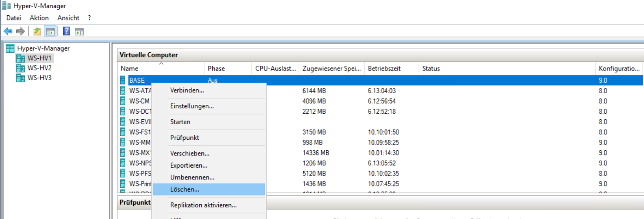
Task: Click the 2212 MB memory cell
Action: [x=314, y=111]
